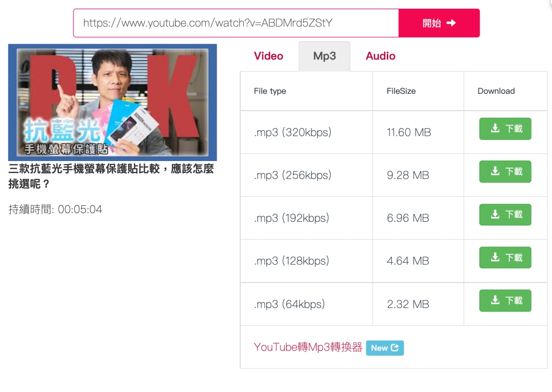Click the 持續時間 00:05:04 duration text
Screen dimensions: 552x392
(x=55, y=210)
